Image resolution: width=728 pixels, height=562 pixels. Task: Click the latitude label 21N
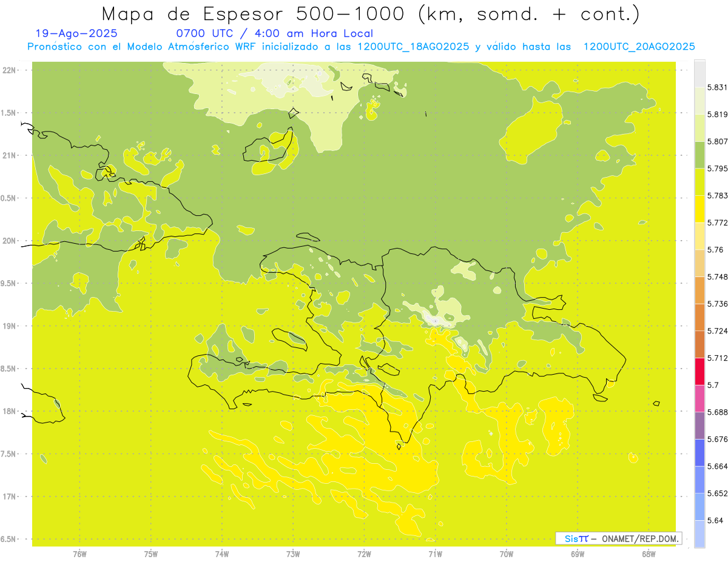pyautogui.click(x=10, y=155)
